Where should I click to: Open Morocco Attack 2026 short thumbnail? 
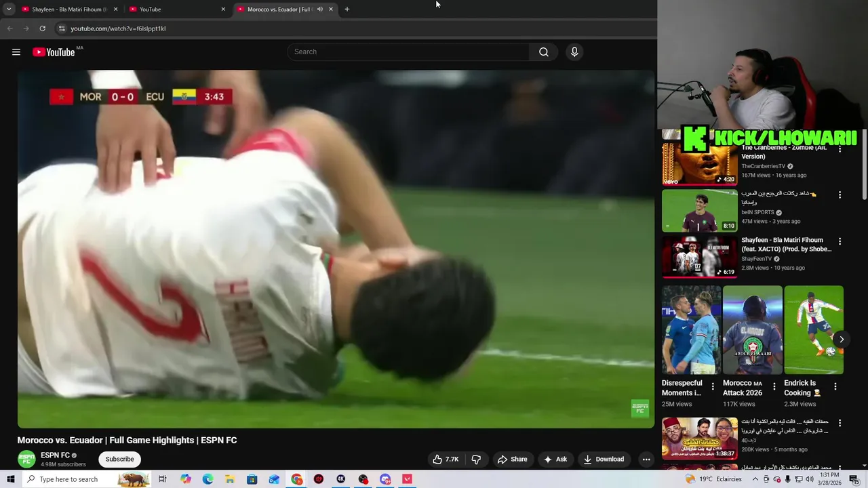pyautogui.click(x=752, y=330)
